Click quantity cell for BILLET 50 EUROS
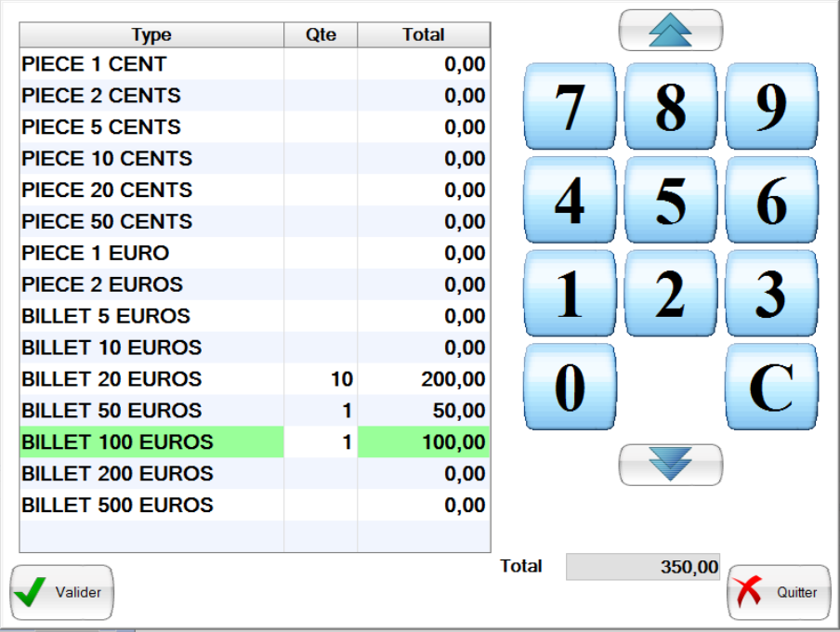840x632 pixels. pyautogui.click(x=321, y=411)
